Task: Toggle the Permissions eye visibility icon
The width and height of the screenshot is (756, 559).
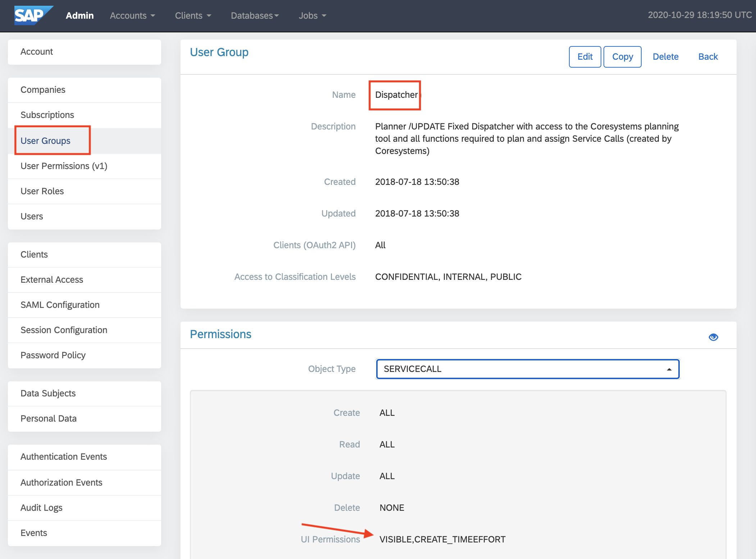Action: pos(713,337)
